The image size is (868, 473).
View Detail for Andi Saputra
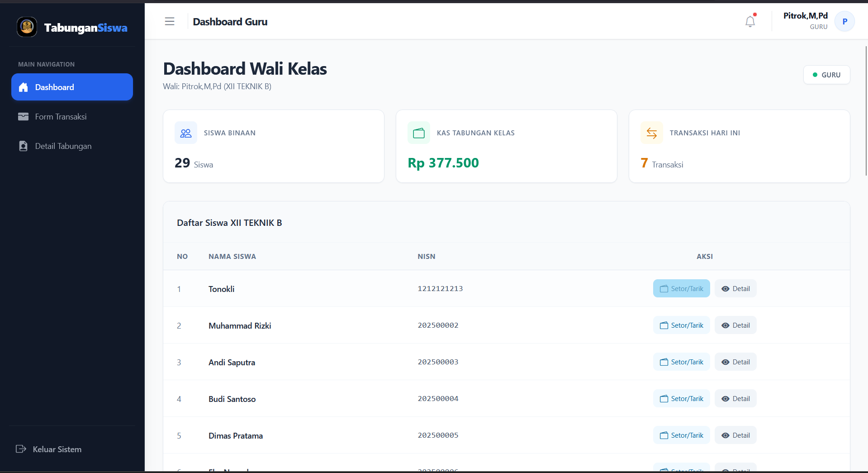click(735, 362)
